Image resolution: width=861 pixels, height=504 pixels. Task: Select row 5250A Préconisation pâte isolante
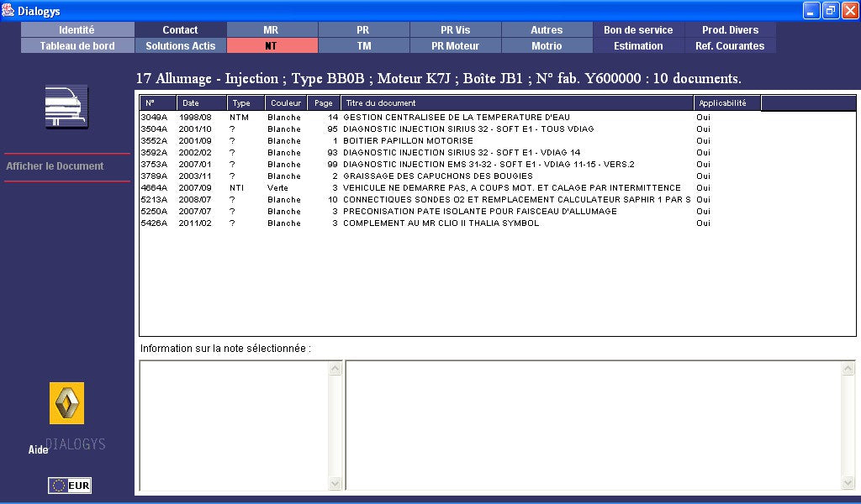point(498,212)
